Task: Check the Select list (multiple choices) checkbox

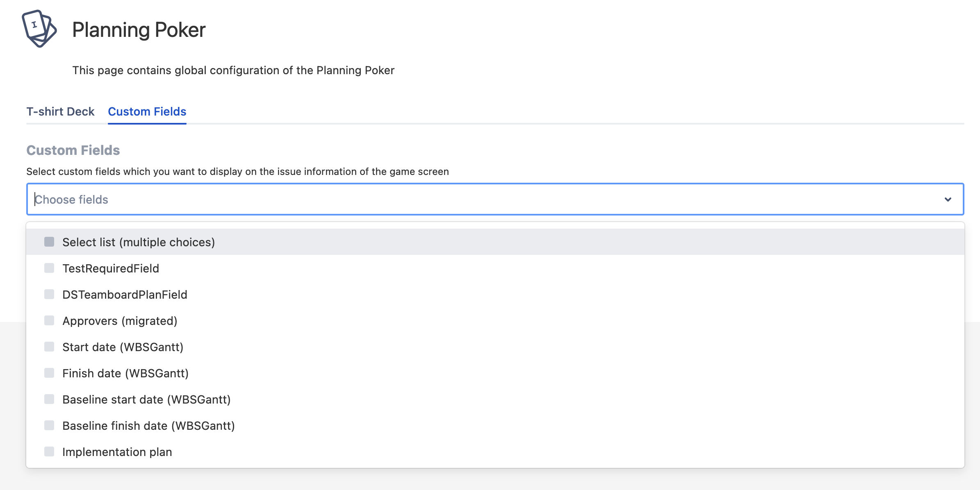Action: pos(49,242)
